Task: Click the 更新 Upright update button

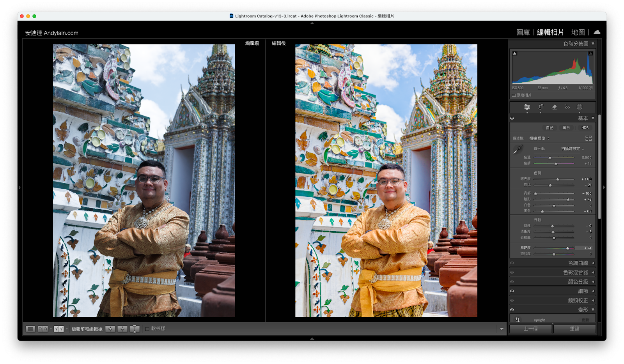Action: click(x=585, y=320)
